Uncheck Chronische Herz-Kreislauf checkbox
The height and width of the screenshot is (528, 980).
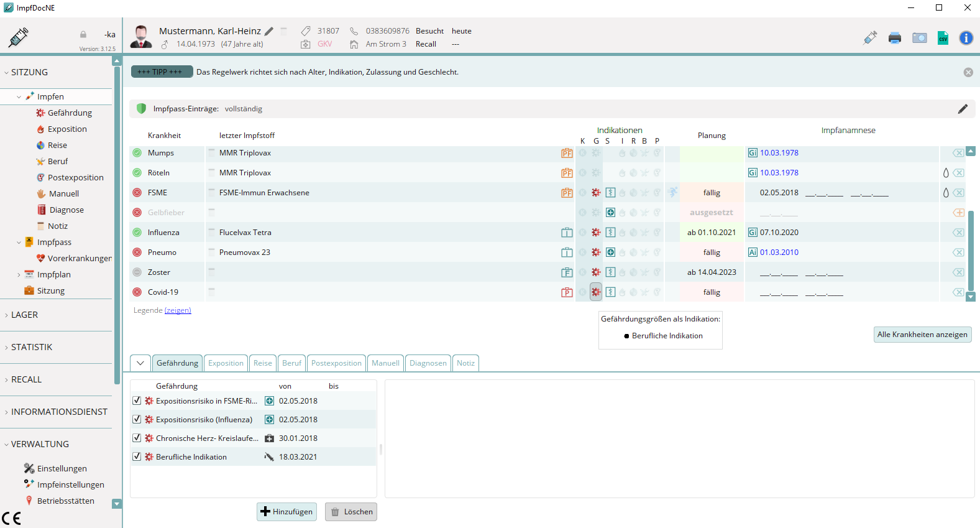click(137, 438)
